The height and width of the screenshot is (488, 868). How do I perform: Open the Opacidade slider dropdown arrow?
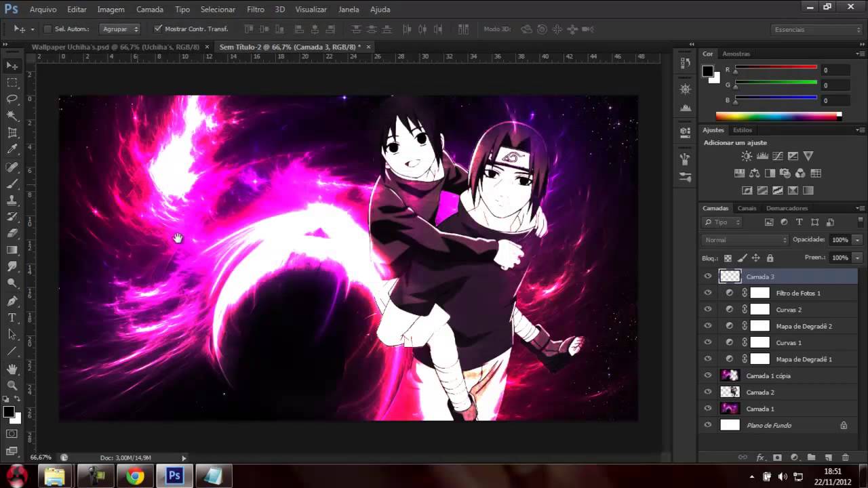(x=857, y=240)
